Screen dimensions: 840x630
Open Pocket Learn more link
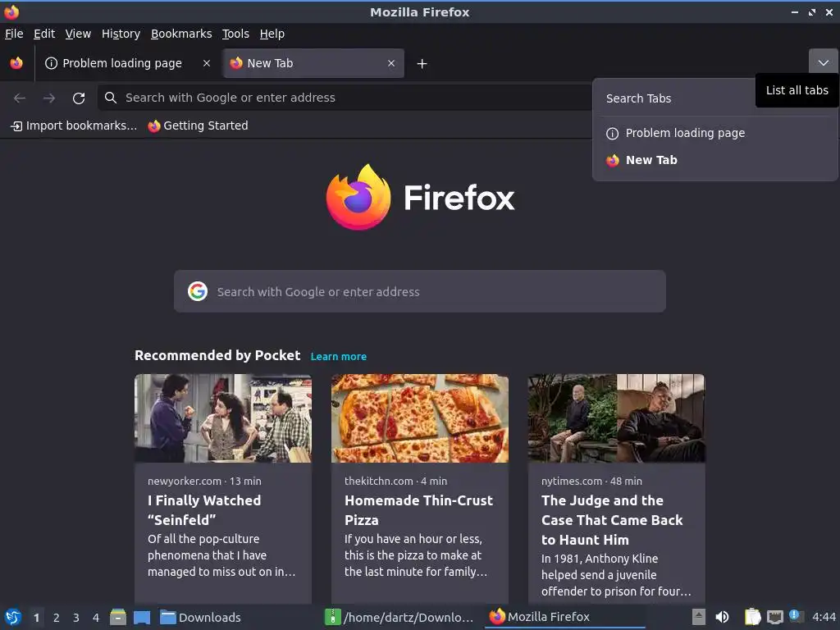tap(339, 356)
